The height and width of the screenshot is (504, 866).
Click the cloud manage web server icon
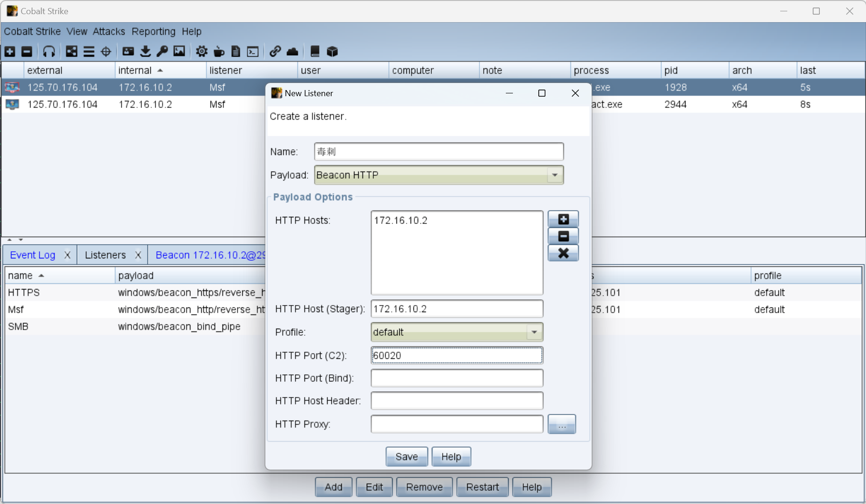(x=292, y=51)
